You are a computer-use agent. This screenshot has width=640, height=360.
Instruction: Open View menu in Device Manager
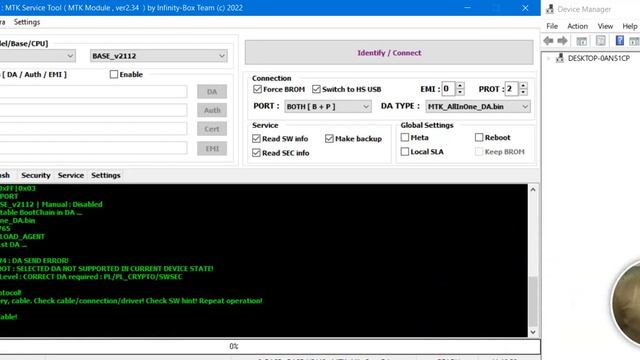click(x=605, y=26)
